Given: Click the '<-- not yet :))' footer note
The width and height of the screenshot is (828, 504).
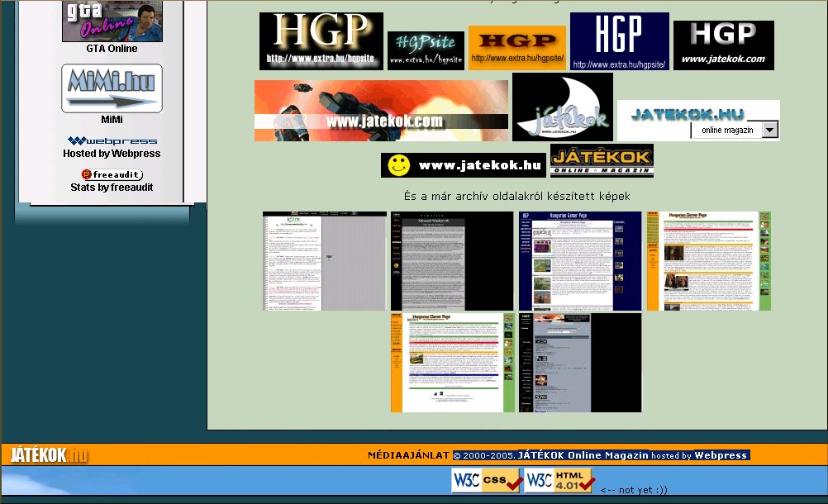Looking at the screenshot, I should point(634,490).
